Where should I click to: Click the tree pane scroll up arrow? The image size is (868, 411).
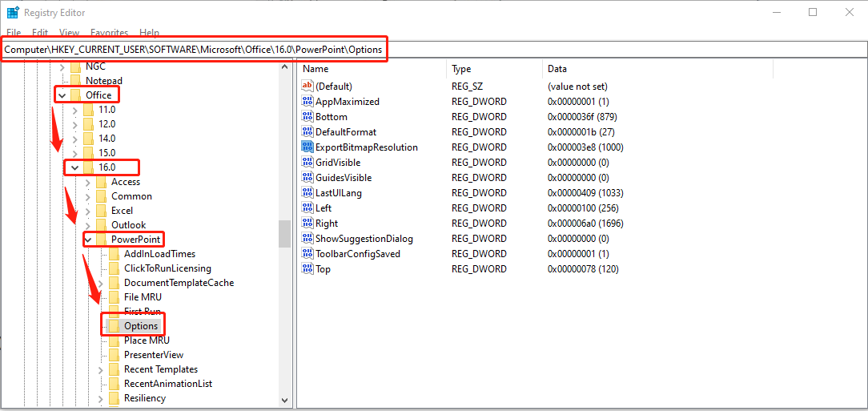click(285, 67)
